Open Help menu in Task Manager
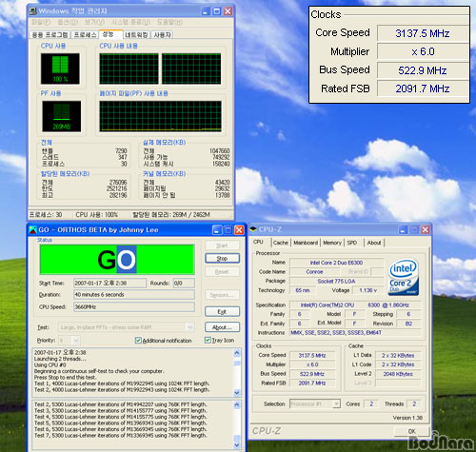 pyautogui.click(x=169, y=22)
